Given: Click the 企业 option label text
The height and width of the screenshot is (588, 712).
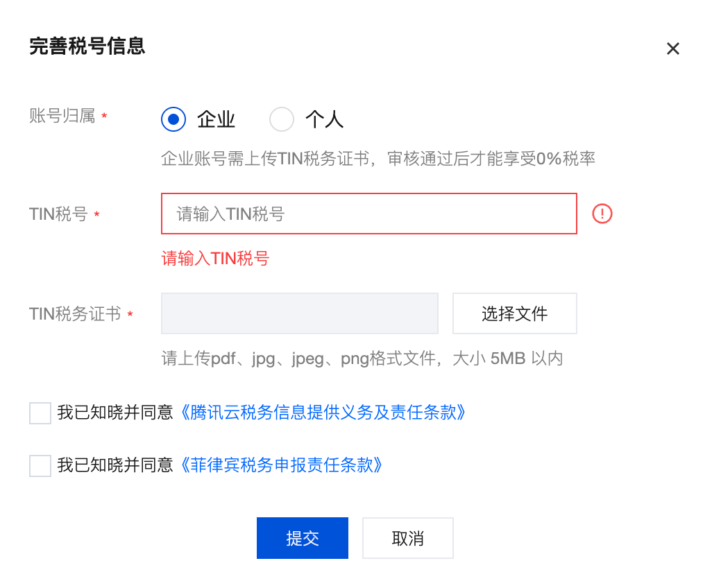Looking at the screenshot, I should tap(217, 120).
